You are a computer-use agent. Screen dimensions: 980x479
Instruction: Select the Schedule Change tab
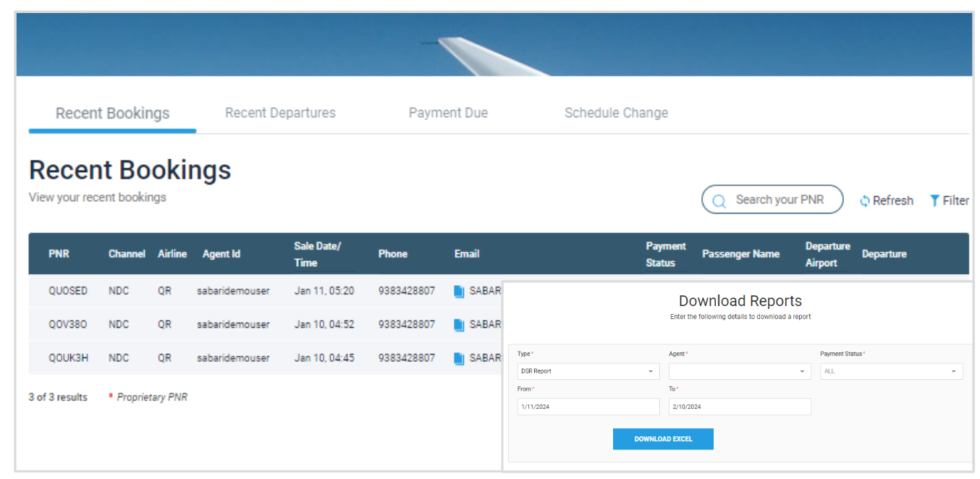615,113
